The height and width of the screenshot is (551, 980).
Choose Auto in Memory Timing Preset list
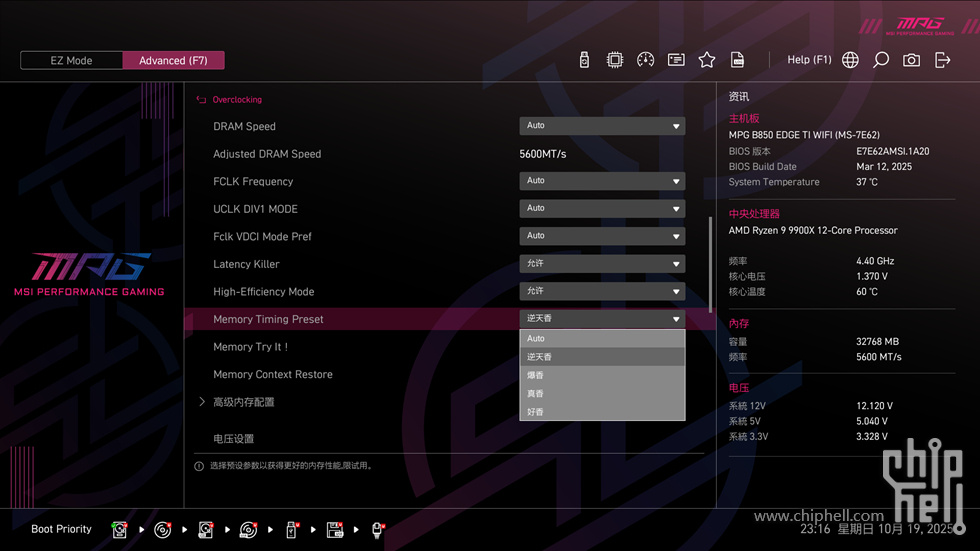click(x=602, y=339)
